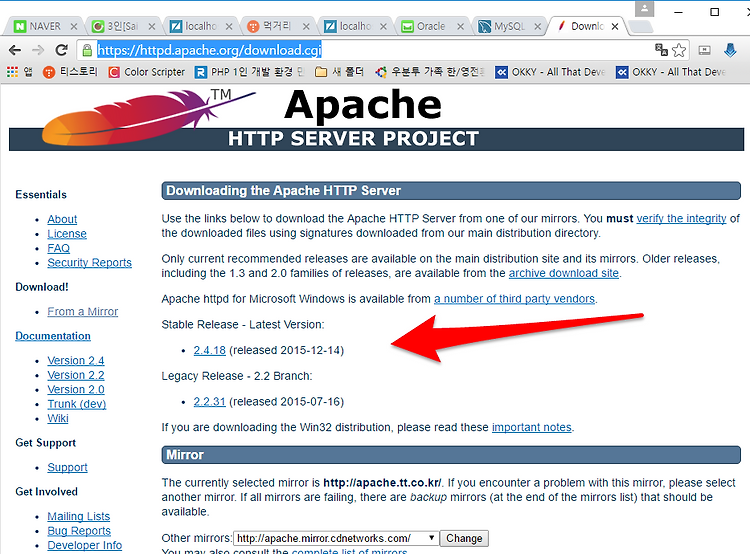Open the 새 폴더 bookmark folder
The height and width of the screenshot is (554, 750).
click(x=340, y=72)
